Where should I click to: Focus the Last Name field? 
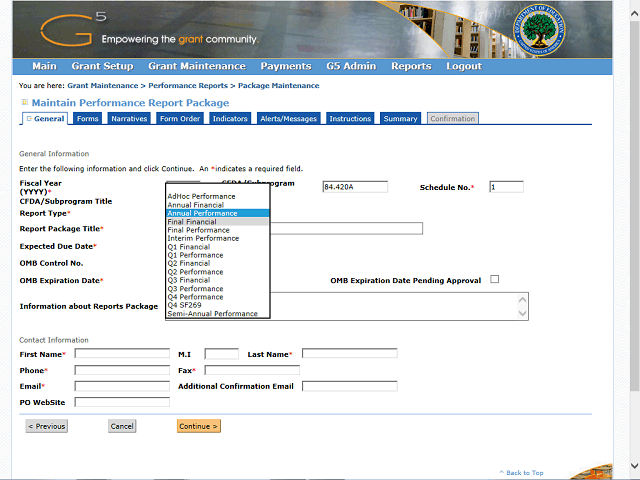pyautogui.click(x=349, y=353)
